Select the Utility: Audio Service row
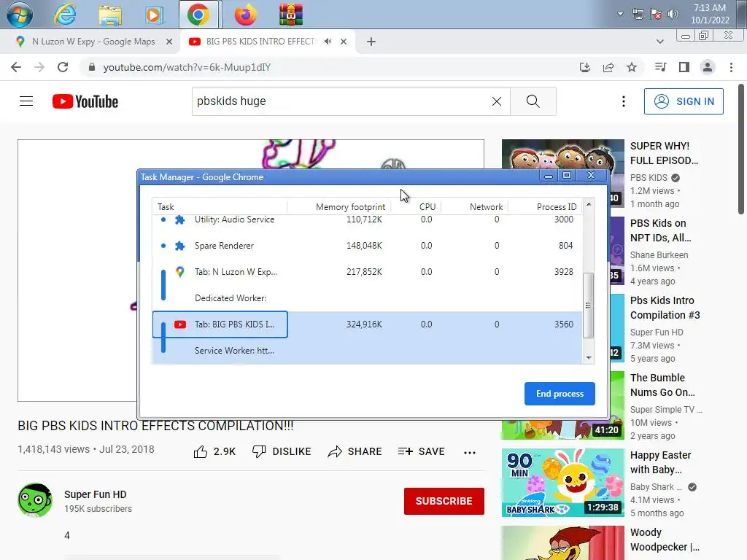747x560 pixels. [367, 219]
